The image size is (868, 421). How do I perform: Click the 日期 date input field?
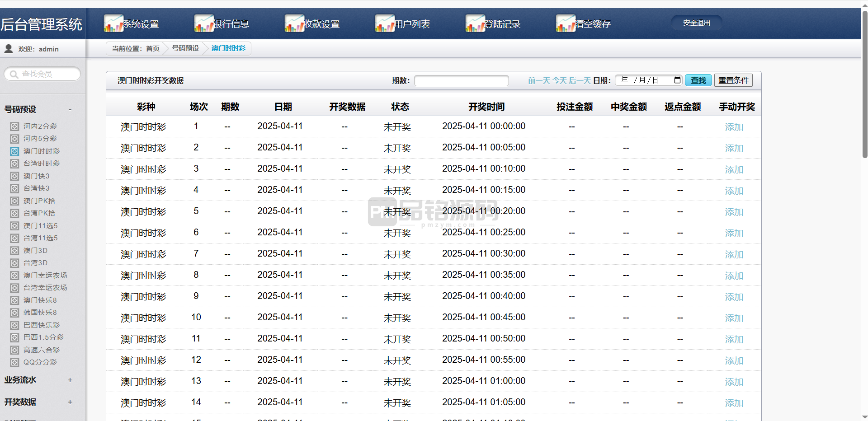tap(649, 80)
